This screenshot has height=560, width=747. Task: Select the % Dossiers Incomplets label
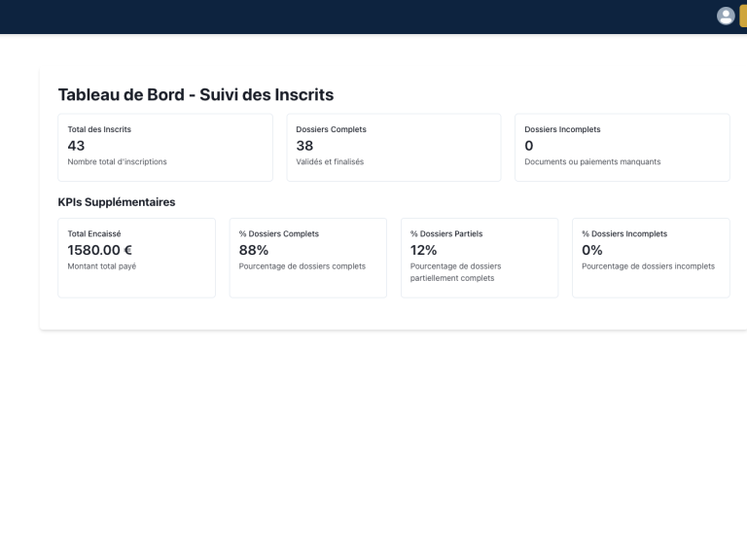click(624, 233)
